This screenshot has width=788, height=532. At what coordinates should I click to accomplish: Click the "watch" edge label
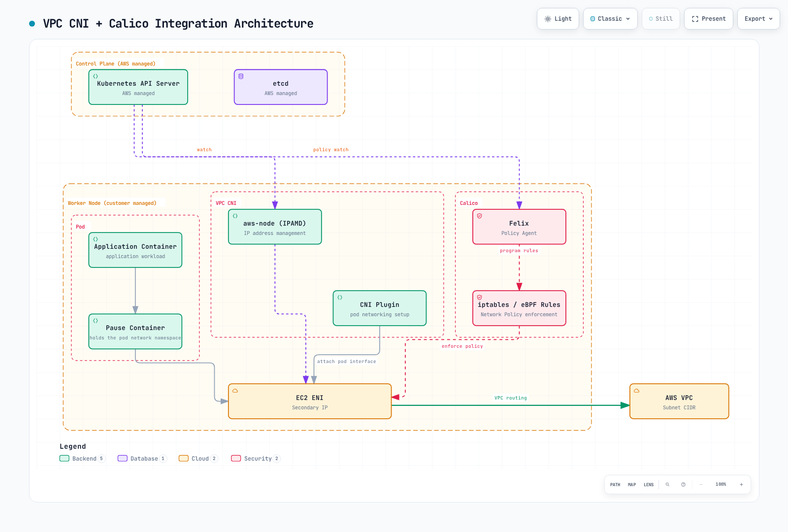tap(204, 150)
